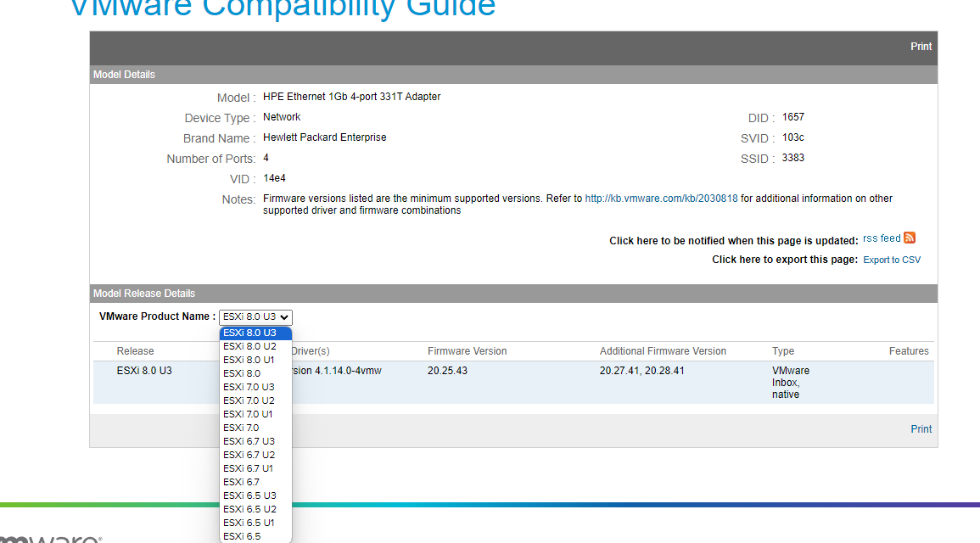Click the Additional Firmware Version column header

[x=663, y=351]
